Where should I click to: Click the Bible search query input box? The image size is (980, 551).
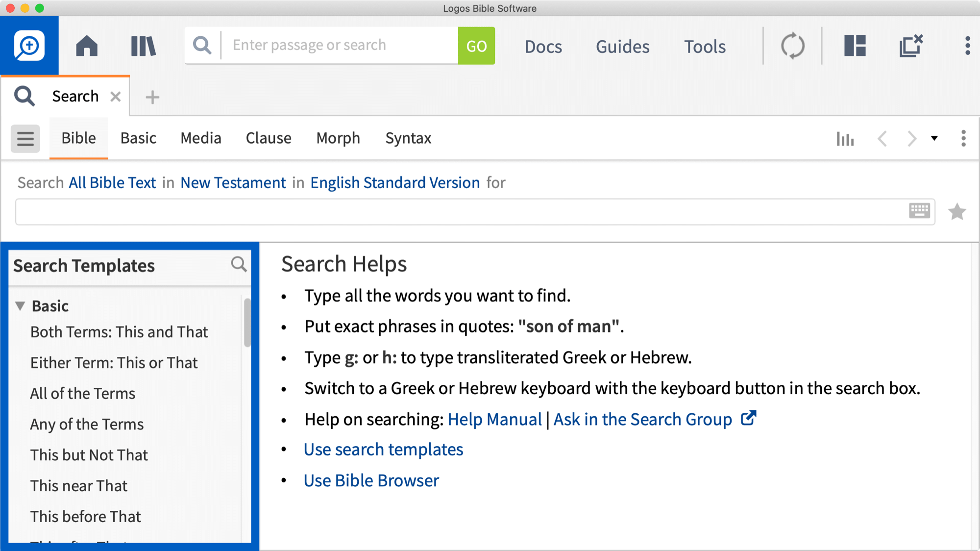461,212
